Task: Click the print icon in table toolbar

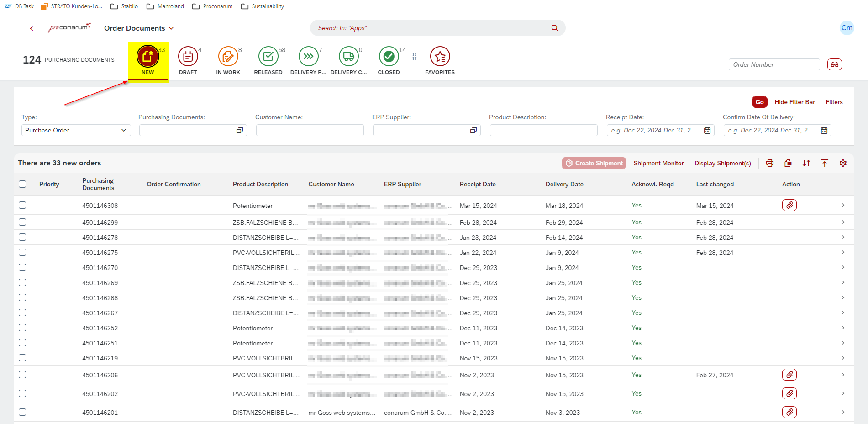Action: tap(770, 163)
